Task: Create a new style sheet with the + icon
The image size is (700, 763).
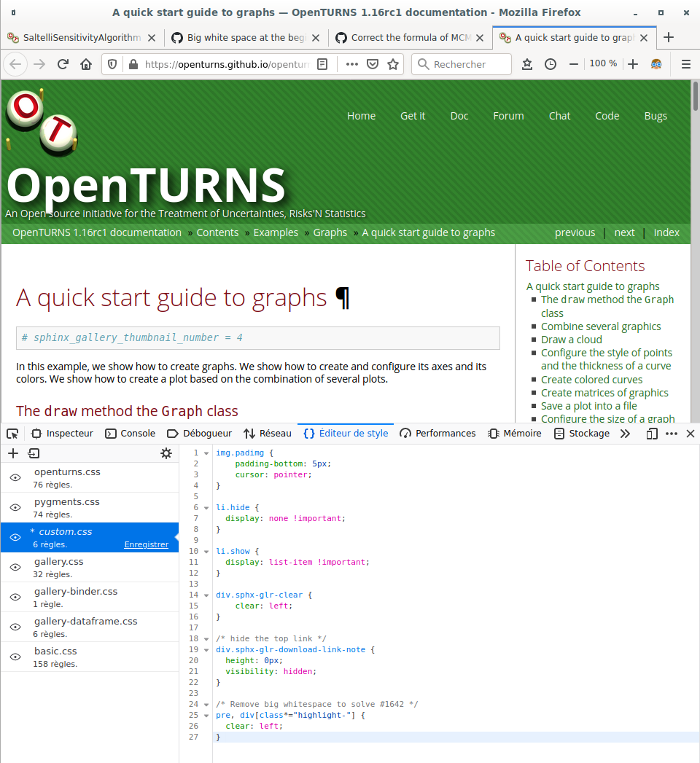Action: point(13,453)
